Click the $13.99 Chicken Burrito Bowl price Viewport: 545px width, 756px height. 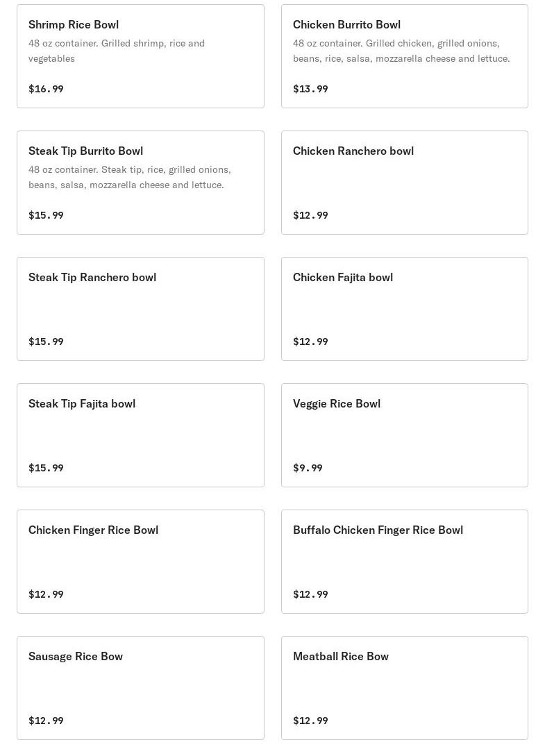[x=310, y=89]
